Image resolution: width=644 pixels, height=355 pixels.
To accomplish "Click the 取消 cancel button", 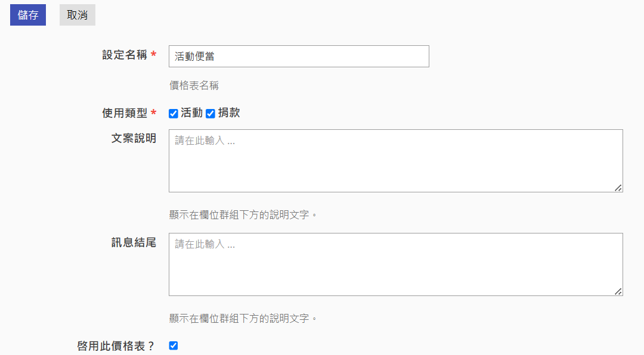I will tap(77, 15).
